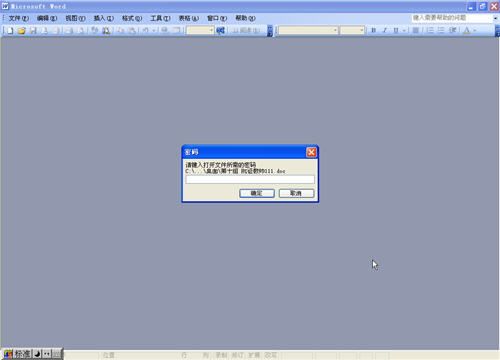
Task: Click the Save diskette toolbar icon
Action: [x=33, y=31]
